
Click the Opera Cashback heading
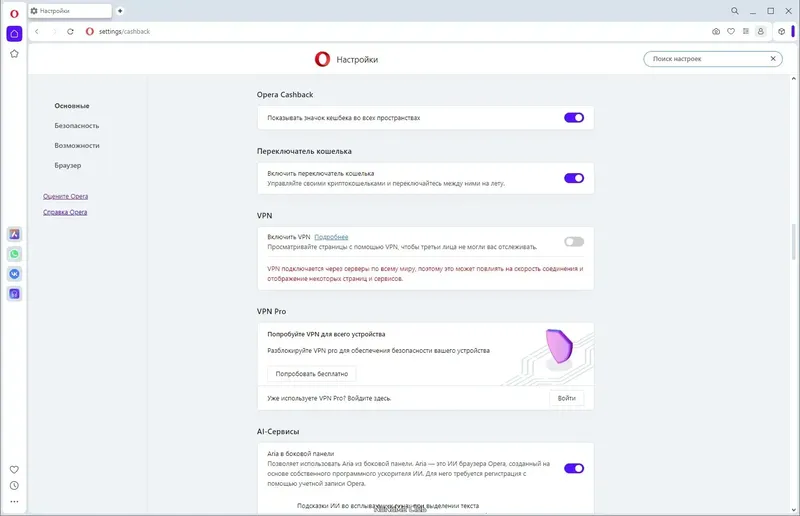pos(285,94)
